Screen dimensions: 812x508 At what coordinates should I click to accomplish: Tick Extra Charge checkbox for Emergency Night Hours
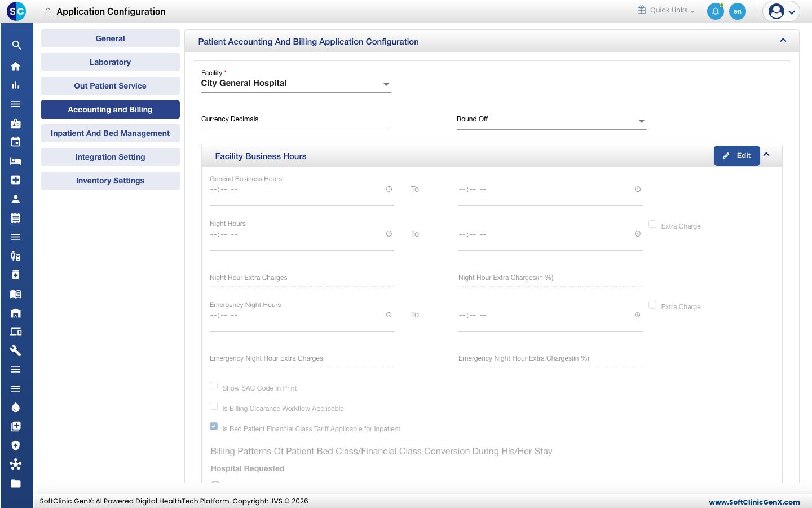[x=652, y=305]
